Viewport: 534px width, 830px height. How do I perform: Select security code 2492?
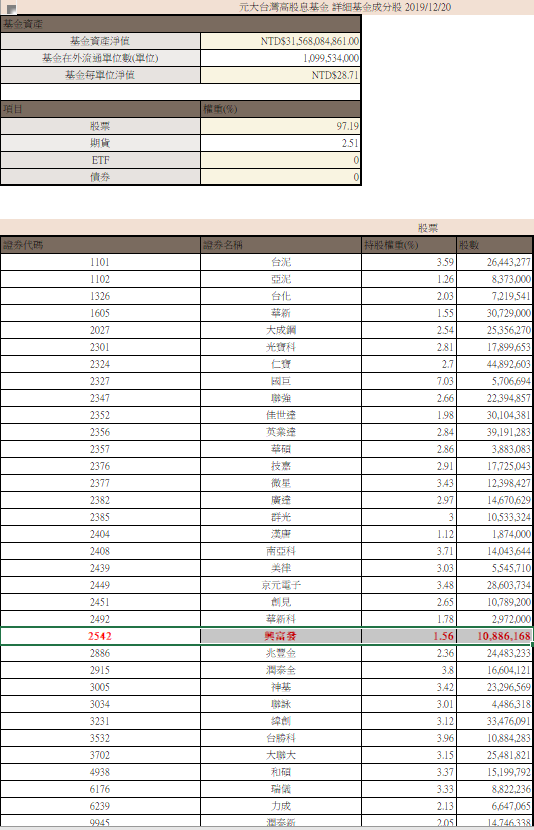(100, 619)
